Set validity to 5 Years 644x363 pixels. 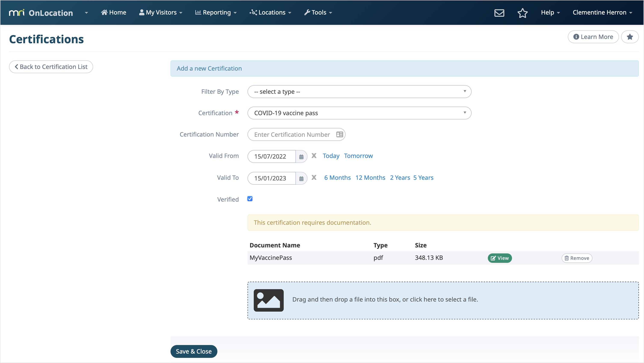click(423, 178)
